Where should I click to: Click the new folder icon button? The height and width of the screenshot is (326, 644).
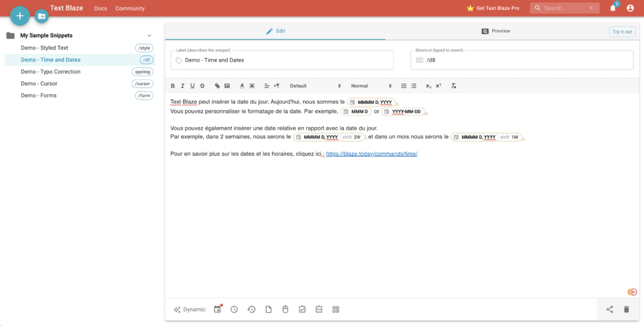(x=42, y=16)
